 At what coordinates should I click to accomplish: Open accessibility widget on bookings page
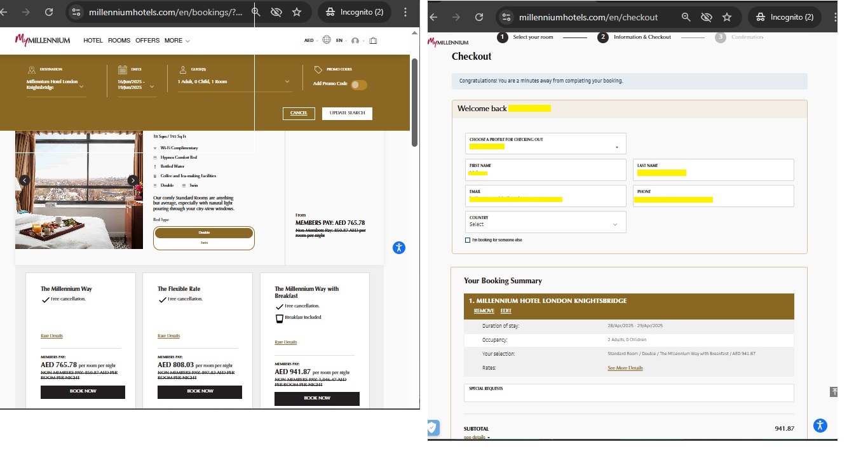click(x=398, y=248)
